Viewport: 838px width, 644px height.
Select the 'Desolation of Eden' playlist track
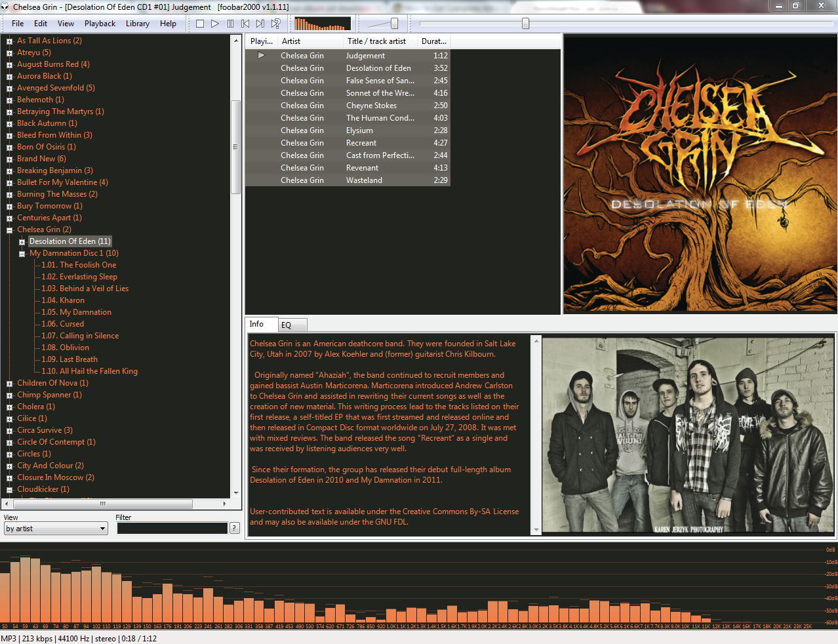[348, 68]
